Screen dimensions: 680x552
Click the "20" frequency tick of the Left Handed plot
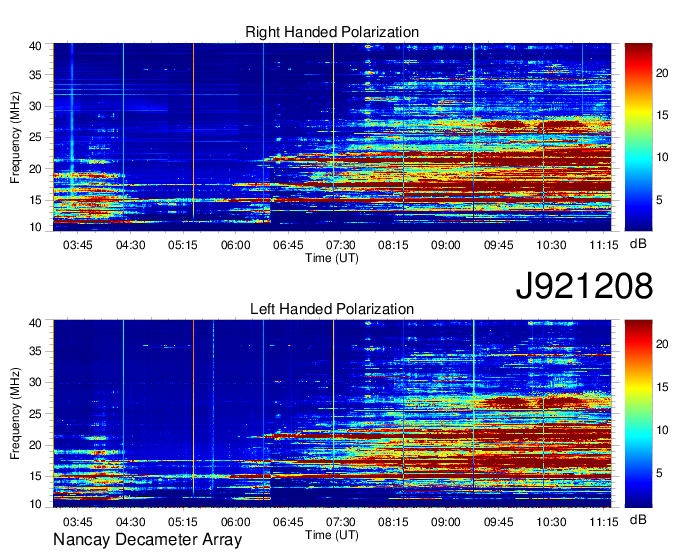(x=35, y=445)
